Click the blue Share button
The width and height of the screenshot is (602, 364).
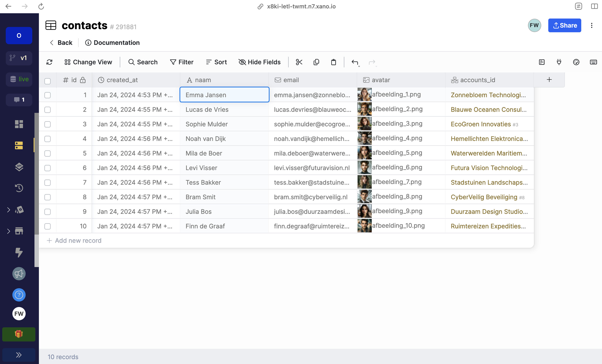pyautogui.click(x=564, y=25)
